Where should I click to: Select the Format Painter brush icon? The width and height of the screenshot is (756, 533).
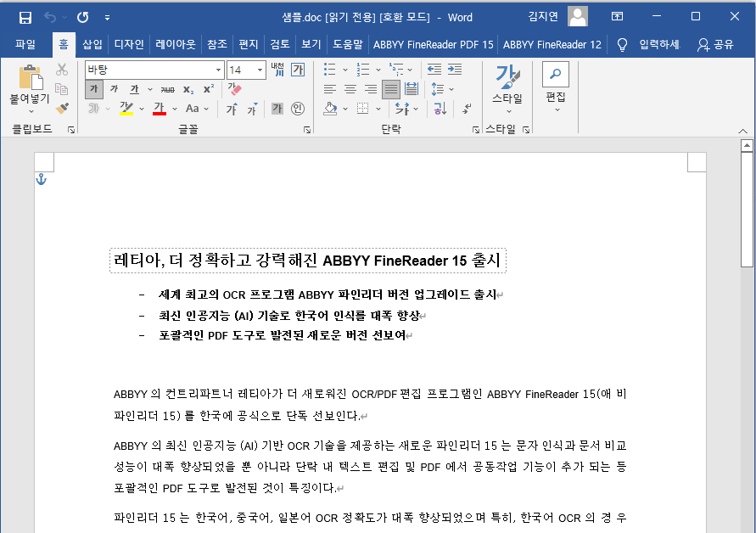62,108
